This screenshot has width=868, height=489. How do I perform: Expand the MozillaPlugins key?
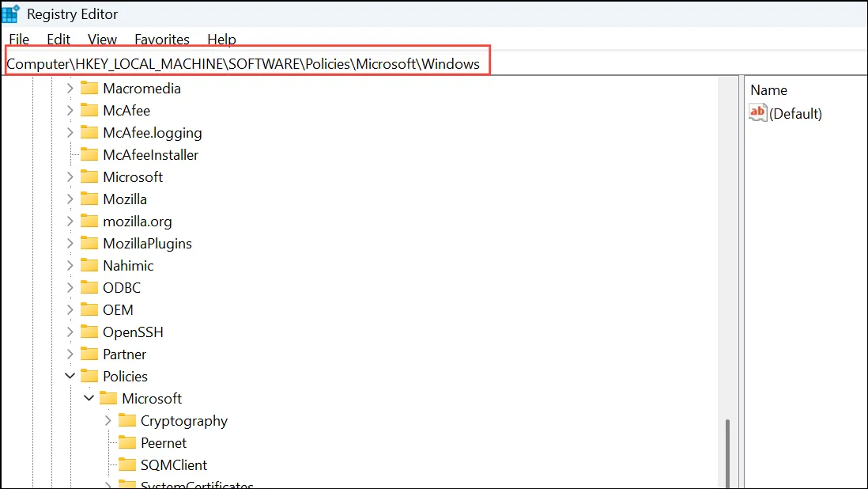tap(70, 243)
